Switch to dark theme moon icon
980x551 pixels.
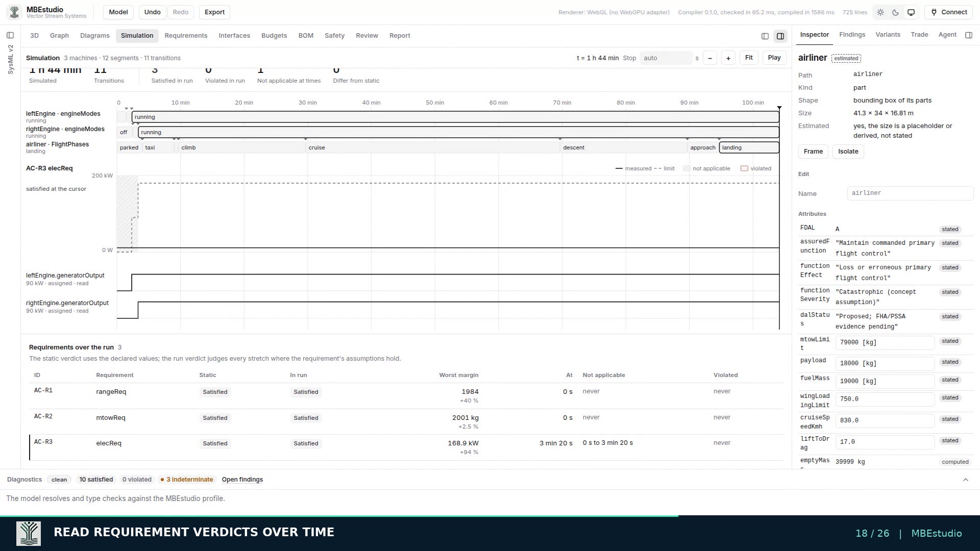(895, 12)
